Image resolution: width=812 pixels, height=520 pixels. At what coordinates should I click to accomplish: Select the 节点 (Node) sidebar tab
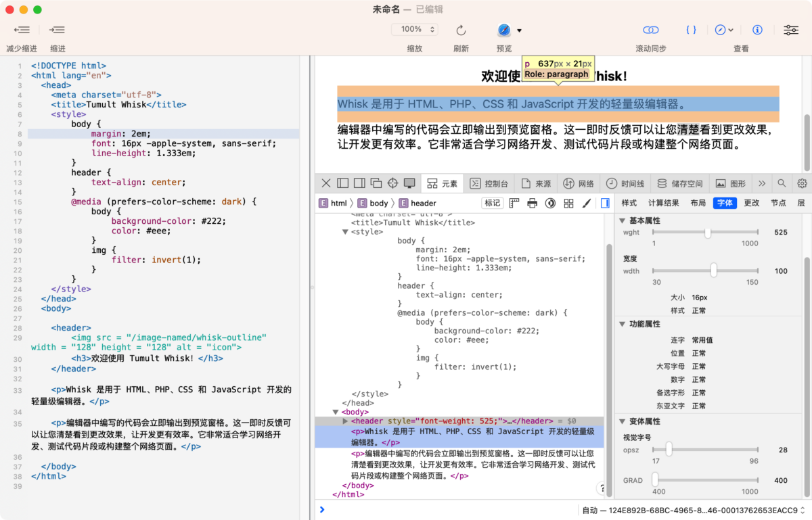779,203
